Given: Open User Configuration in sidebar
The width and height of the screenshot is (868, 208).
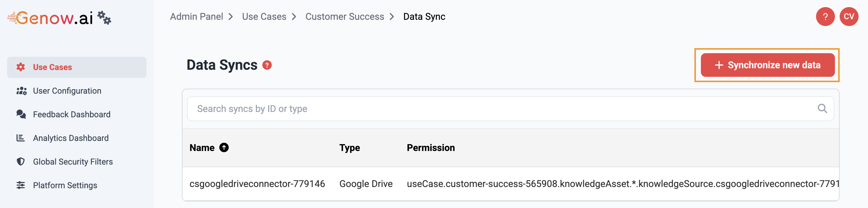Looking at the screenshot, I should point(67,91).
